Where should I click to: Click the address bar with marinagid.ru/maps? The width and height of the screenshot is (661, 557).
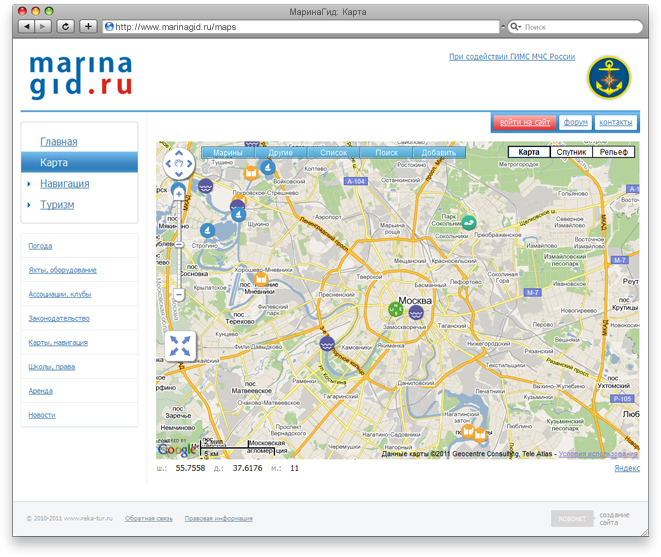[301, 27]
